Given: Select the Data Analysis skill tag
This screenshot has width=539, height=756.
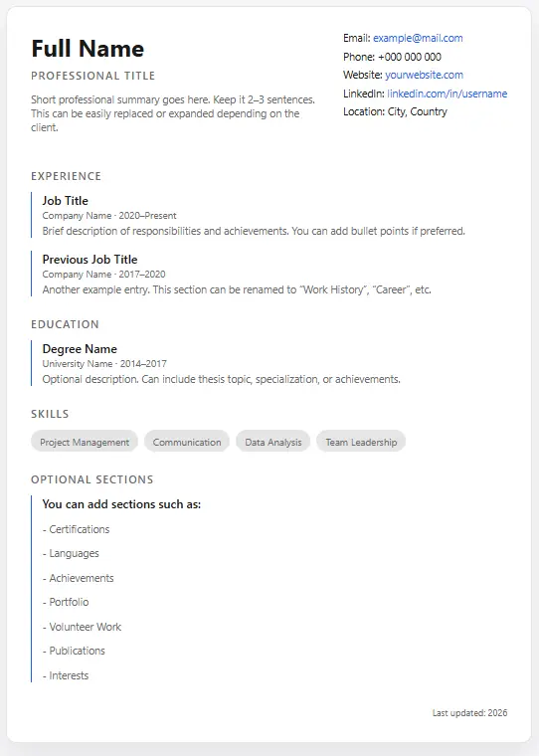Looking at the screenshot, I should tap(272, 442).
